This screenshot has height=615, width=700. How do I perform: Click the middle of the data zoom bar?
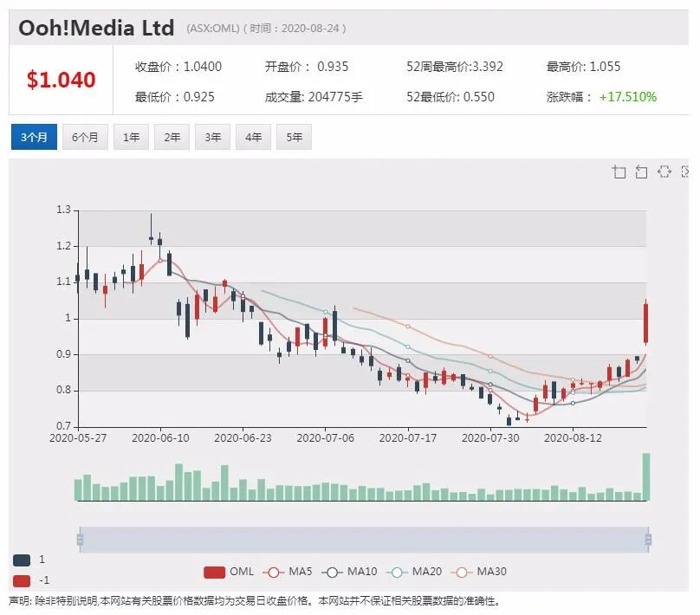[364, 540]
